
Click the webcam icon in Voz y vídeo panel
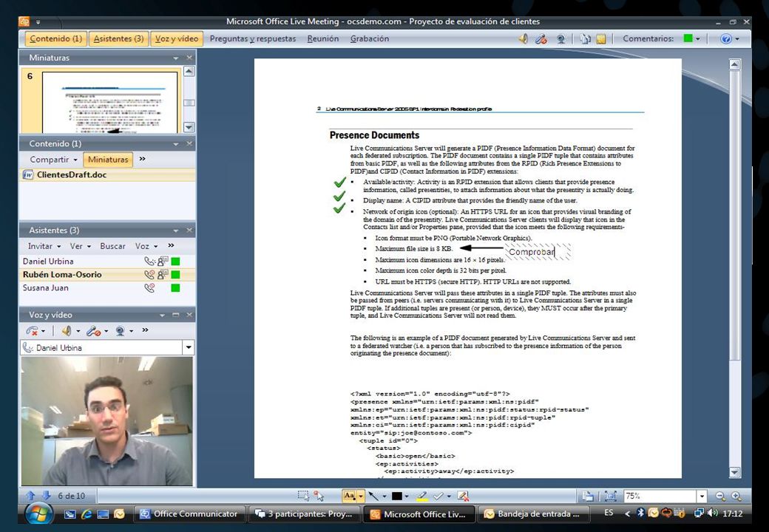pos(120,331)
